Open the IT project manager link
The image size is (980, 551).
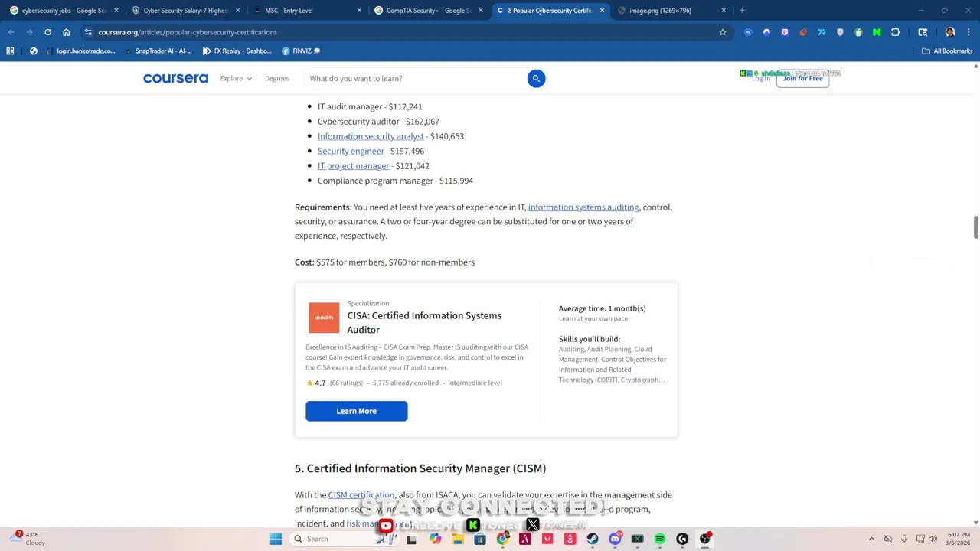[353, 165]
